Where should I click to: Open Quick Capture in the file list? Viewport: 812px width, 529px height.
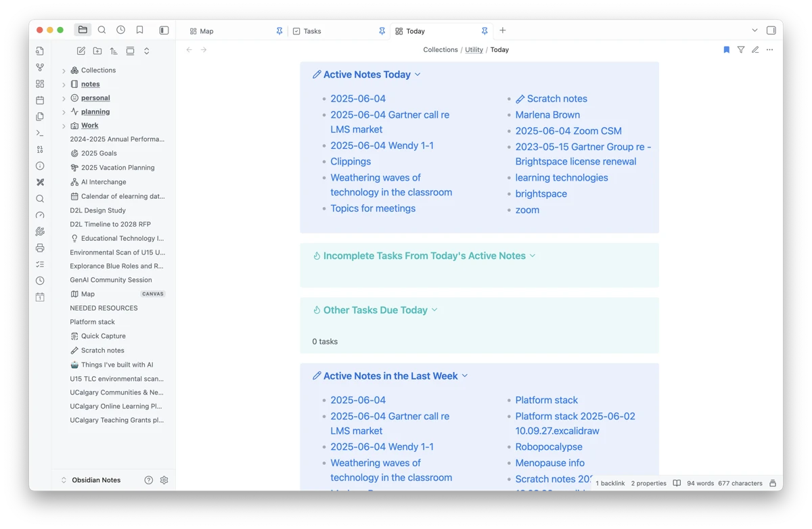point(103,336)
